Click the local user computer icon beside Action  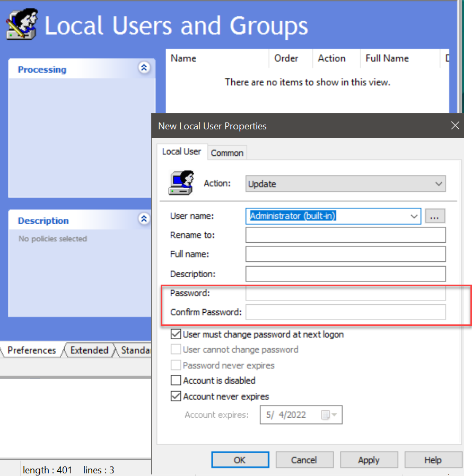tap(181, 183)
